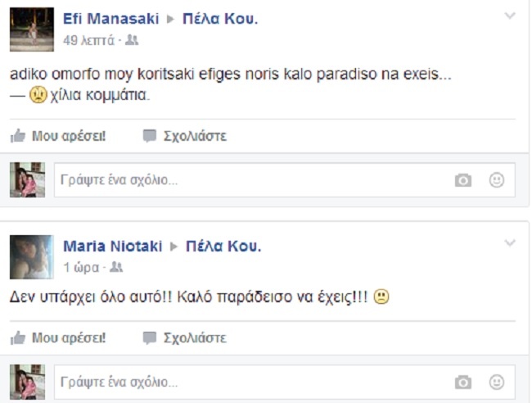Like Maria Niotaki's post with Μου αρέσει
Image resolution: width=532 pixels, height=403 pixels.
pos(69,337)
